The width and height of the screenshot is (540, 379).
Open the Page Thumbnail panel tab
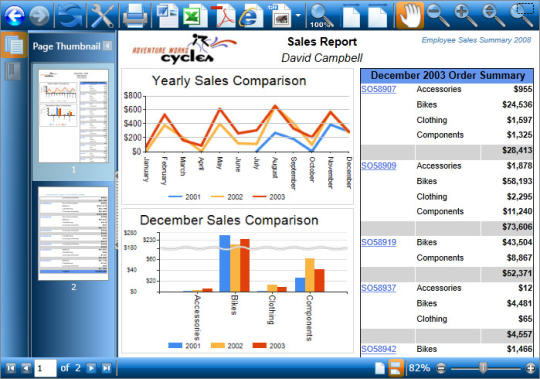[14, 45]
